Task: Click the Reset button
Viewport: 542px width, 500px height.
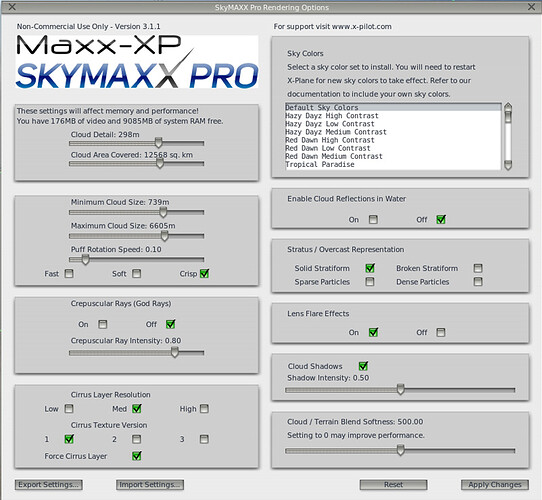Action: click(x=393, y=484)
